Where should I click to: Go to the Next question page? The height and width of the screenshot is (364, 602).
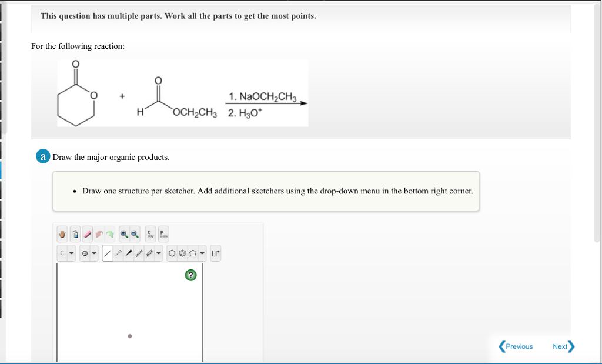(x=560, y=346)
